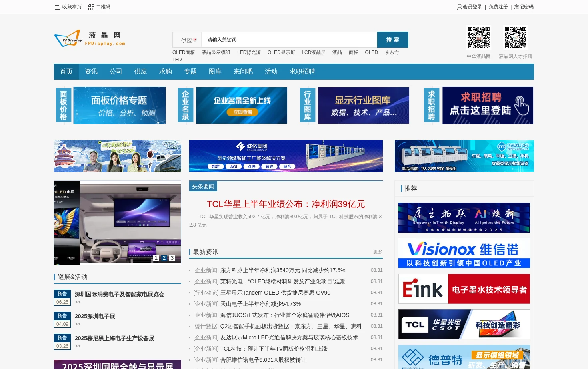The height and width of the screenshot is (369, 588).
Task: Click the bookmark page icon (收藏本页)
Action: pos(58,7)
